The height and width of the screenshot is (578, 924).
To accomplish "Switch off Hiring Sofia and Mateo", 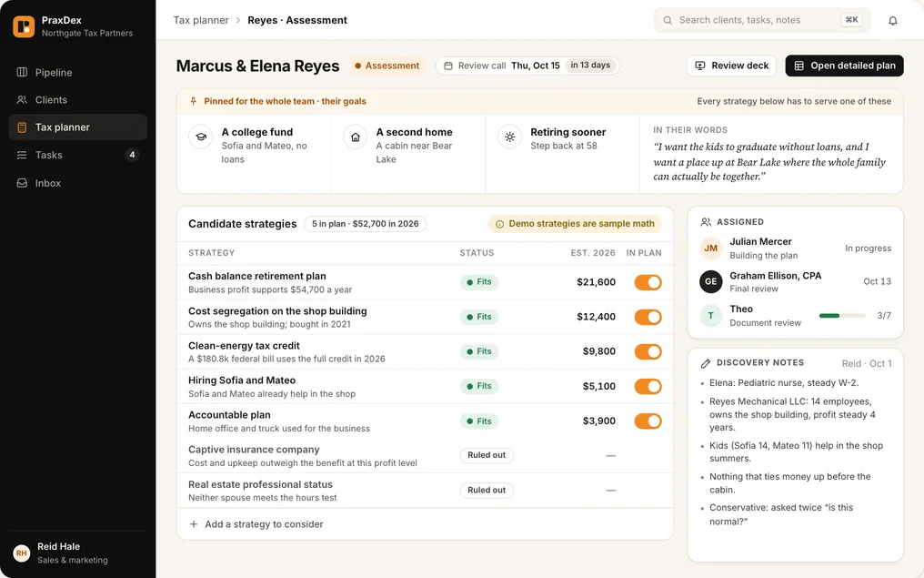I will tap(648, 387).
